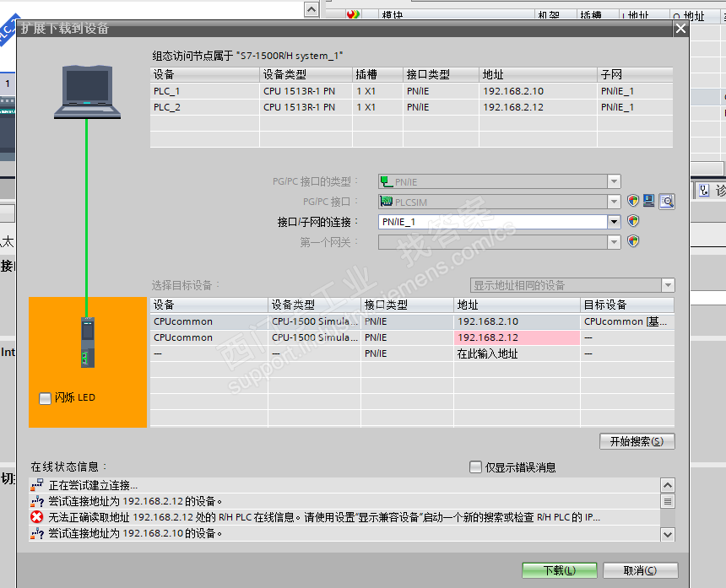726x588 pixels.
Task: Click CPU-1500 Simula... cell in first target row
Action: pyautogui.click(x=314, y=321)
